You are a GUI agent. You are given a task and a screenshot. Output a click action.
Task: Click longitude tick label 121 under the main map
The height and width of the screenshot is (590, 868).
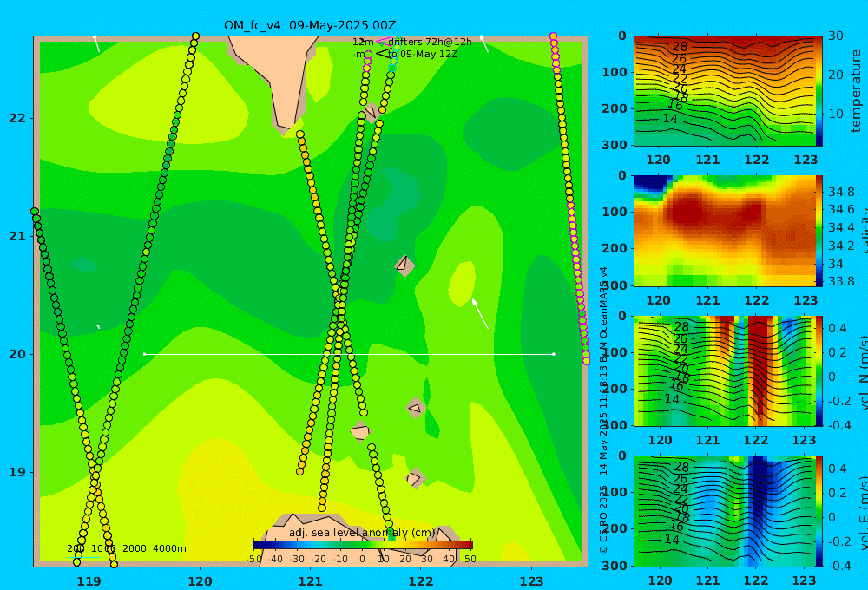tap(311, 581)
